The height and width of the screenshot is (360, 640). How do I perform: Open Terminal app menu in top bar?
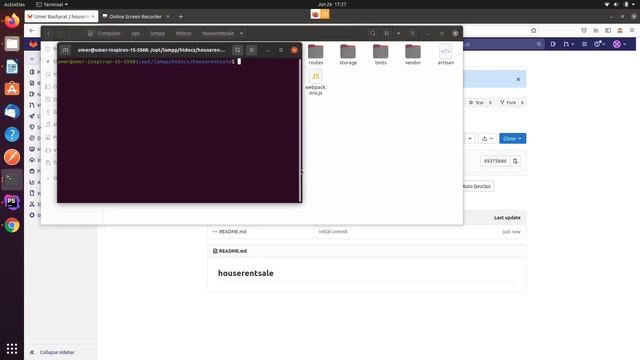(52, 4)
